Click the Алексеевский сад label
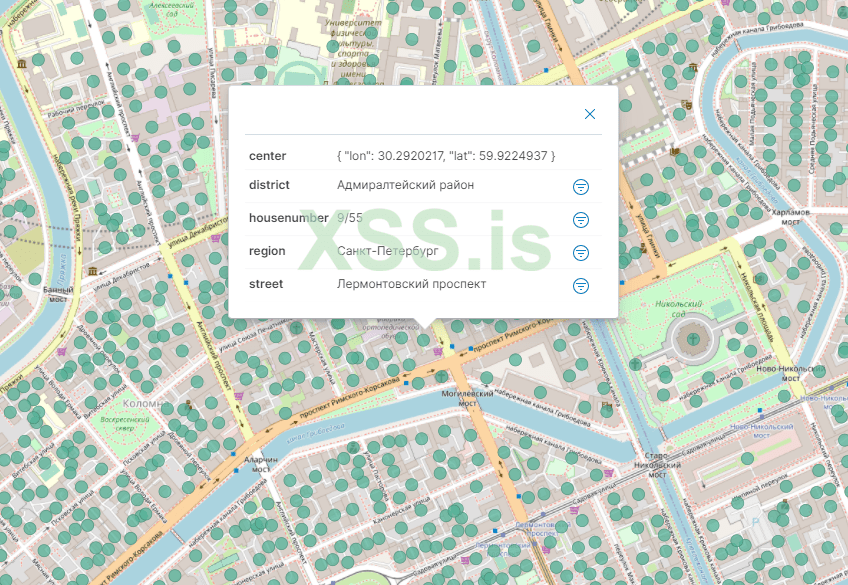The width and height of the screenshot is (848, 585). (171, 9)
